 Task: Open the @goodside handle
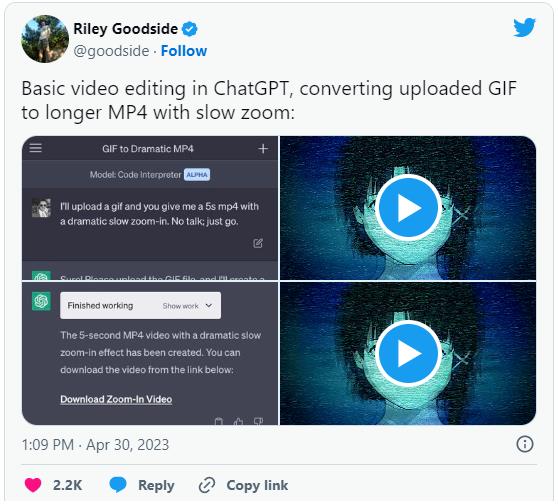(111, 51)
